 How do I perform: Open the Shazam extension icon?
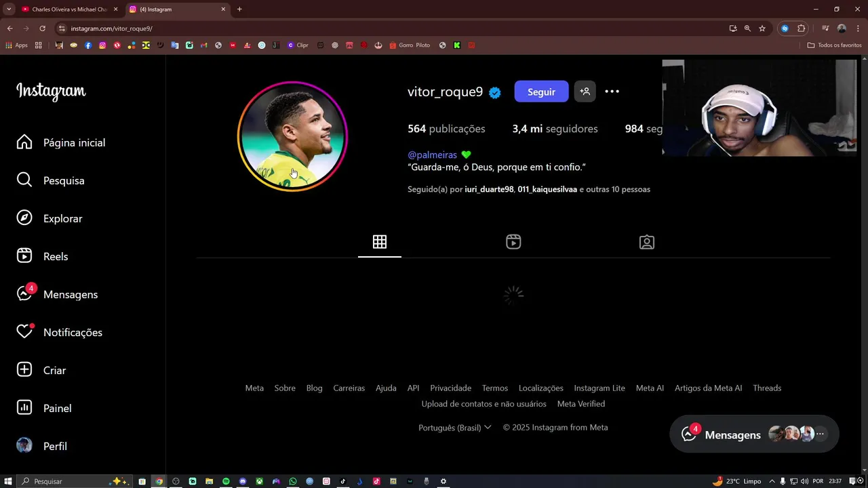[785, 28]
